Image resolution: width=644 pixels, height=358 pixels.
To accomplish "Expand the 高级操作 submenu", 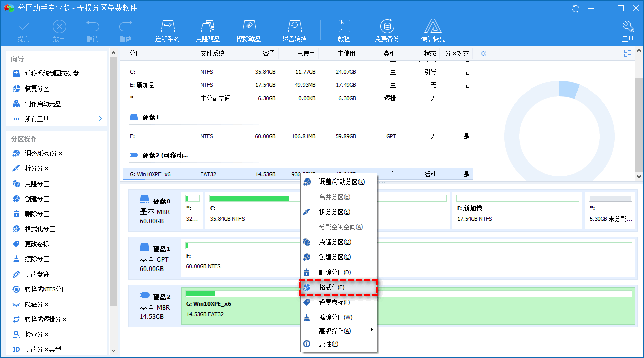I will pyautogui.click(x=335, y=331).
